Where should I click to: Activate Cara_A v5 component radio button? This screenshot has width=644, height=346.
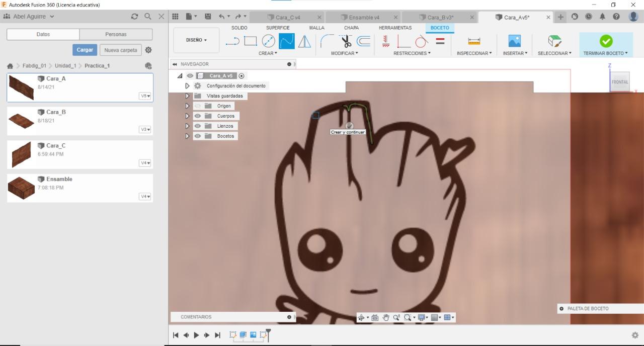(x=242, y=76)
